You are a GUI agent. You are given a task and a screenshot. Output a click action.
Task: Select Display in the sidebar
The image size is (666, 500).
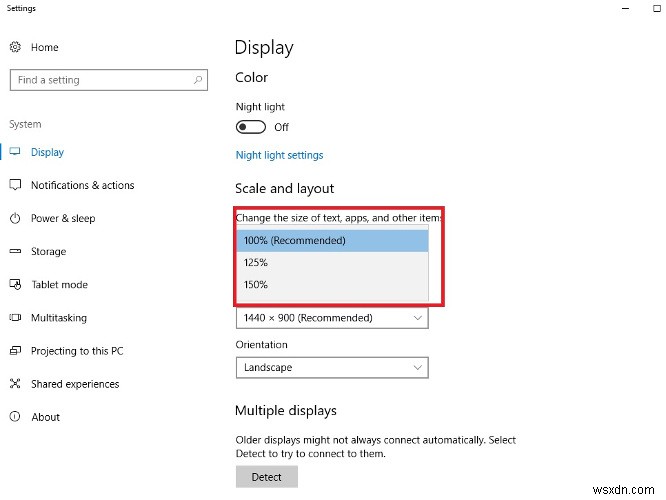click(x=47, y=152)
